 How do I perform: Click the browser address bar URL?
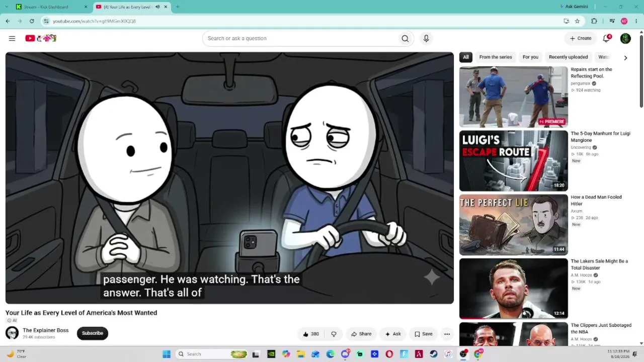click(x=94, y=21)
